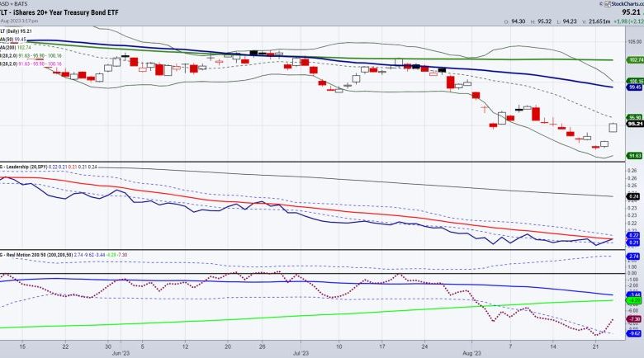Click the date label 20 on time axis

228,346
